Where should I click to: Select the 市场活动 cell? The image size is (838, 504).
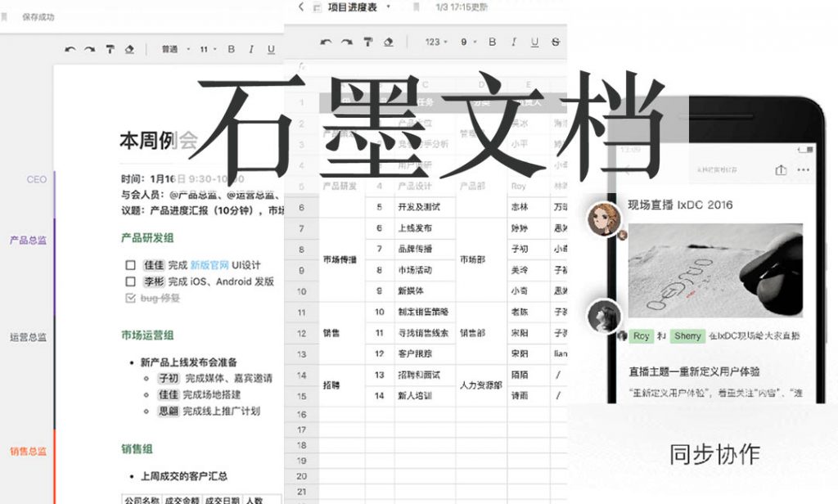click(x=426, y=270)
